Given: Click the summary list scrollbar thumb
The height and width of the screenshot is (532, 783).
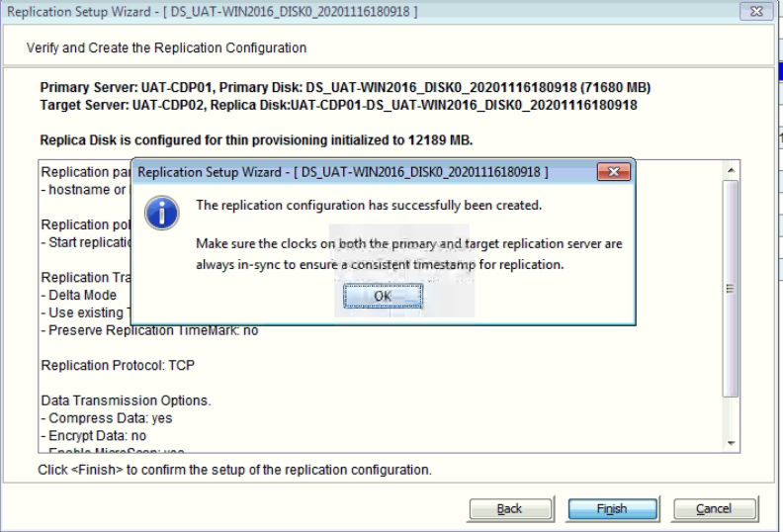Looking at the screenshot, I should pyautogui.click(x=731, y=289).
